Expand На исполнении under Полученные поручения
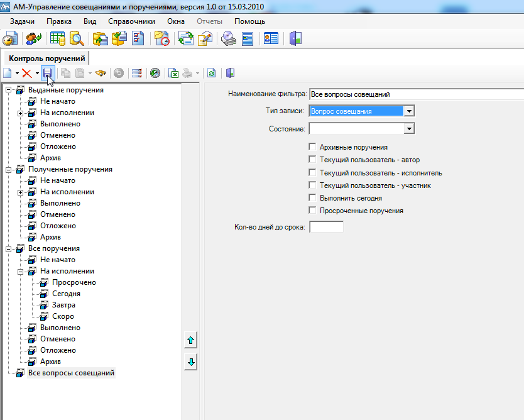The height and width of the screenshot is (420, 524). tap(20, 192)
